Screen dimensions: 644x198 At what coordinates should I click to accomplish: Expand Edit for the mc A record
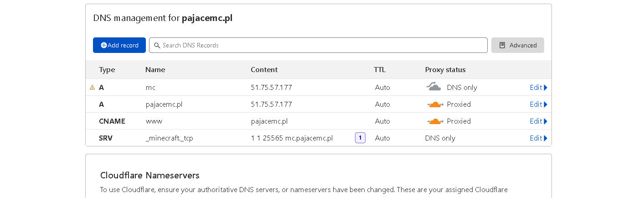coord(538,88)
